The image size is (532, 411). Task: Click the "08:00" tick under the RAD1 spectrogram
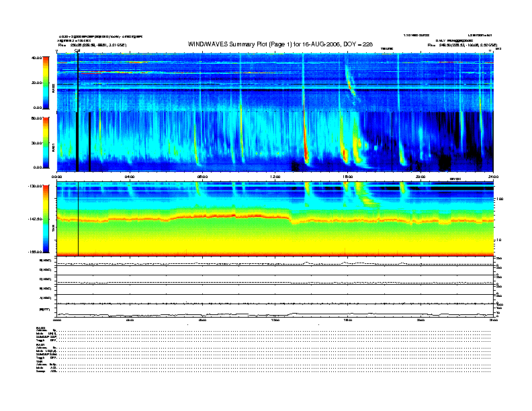pyautogui.click(x=202, y=177)
